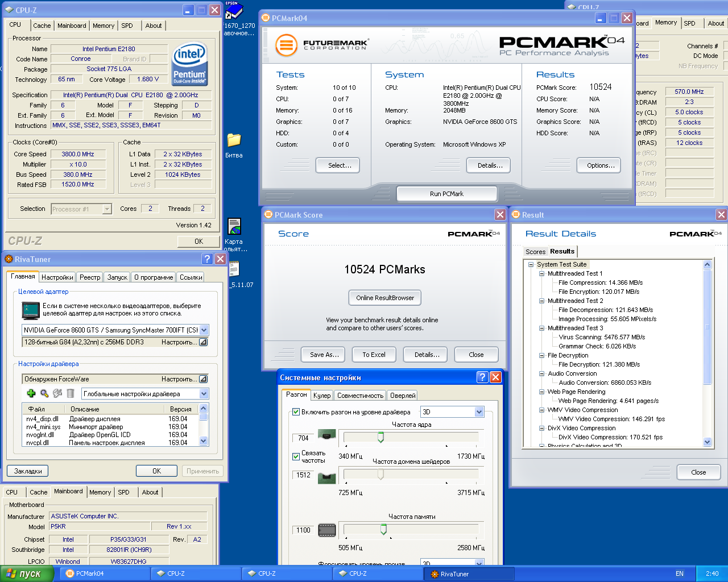Click the Run PCMark button
The width and height of the screenshot is (728, 582).
coord(446,194)
